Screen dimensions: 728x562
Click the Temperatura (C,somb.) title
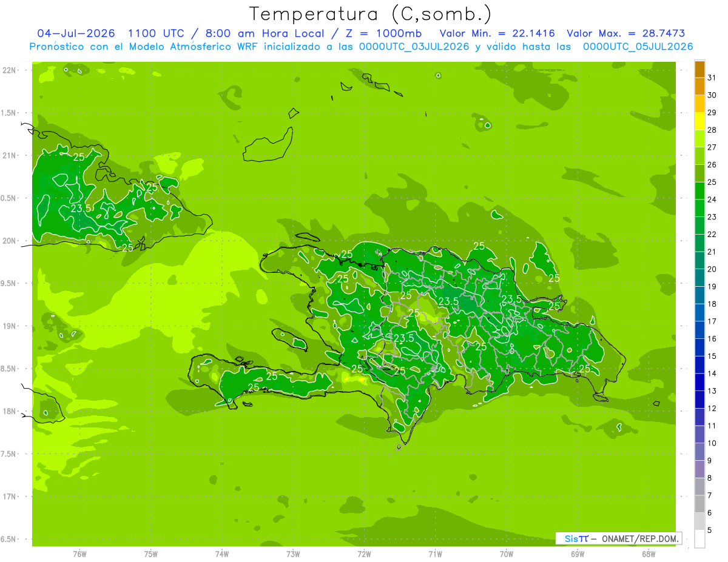point(370,14)
